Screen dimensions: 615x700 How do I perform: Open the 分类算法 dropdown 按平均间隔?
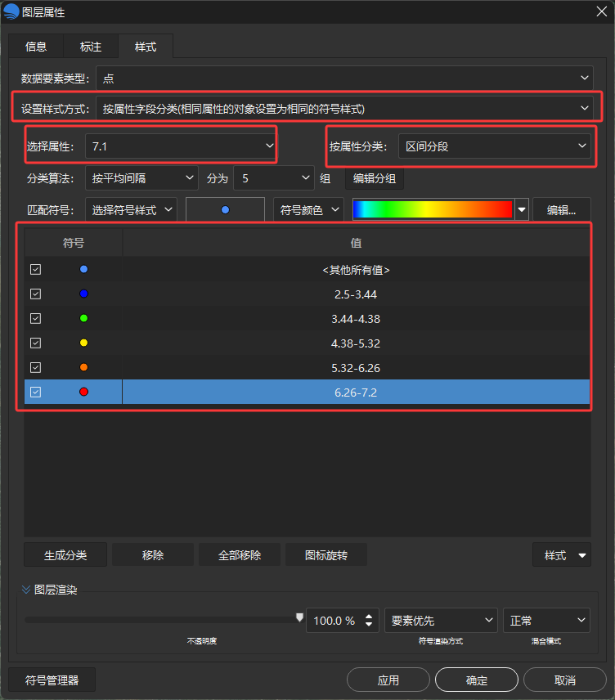(x=141, y=178)
